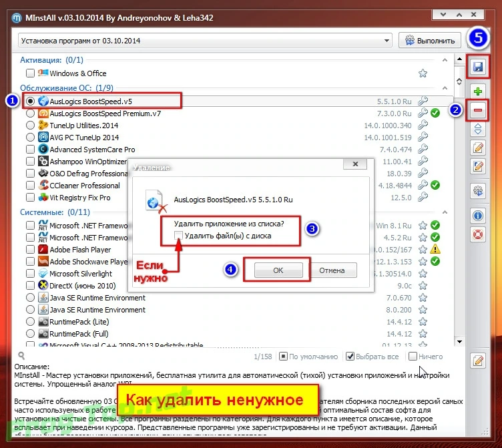Click the key icon on AVG PC TuneUp 2014 row
Viewport: 502px width, 448px height.
pos(423,138)
